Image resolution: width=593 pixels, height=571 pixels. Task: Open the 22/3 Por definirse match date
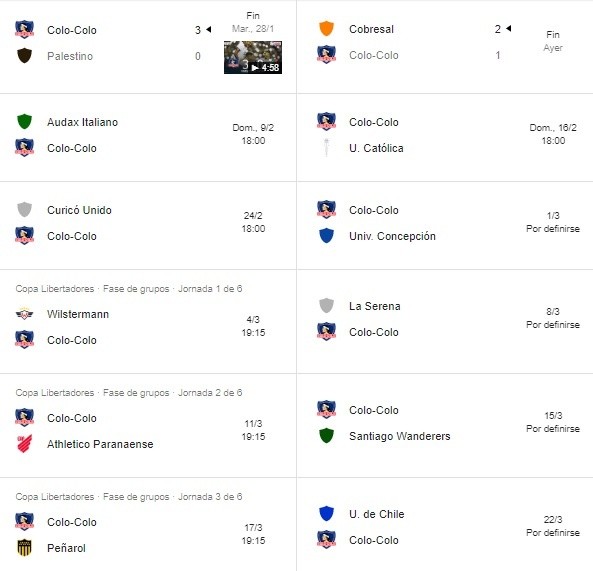point(553,526)
